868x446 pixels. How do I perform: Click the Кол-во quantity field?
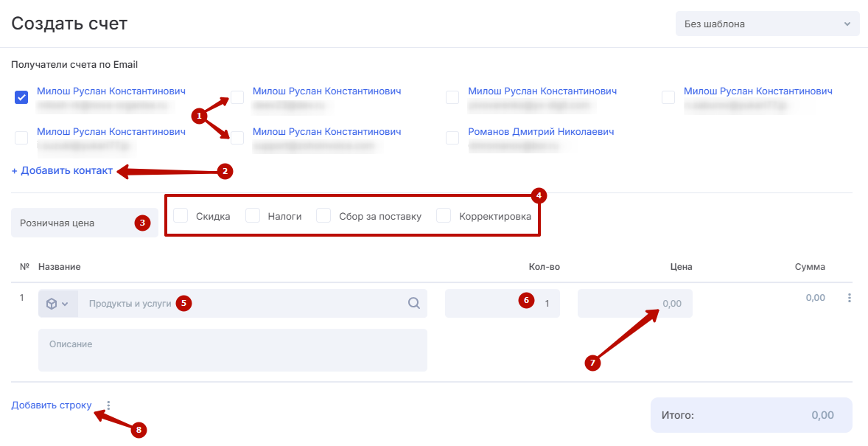point(502,303)
